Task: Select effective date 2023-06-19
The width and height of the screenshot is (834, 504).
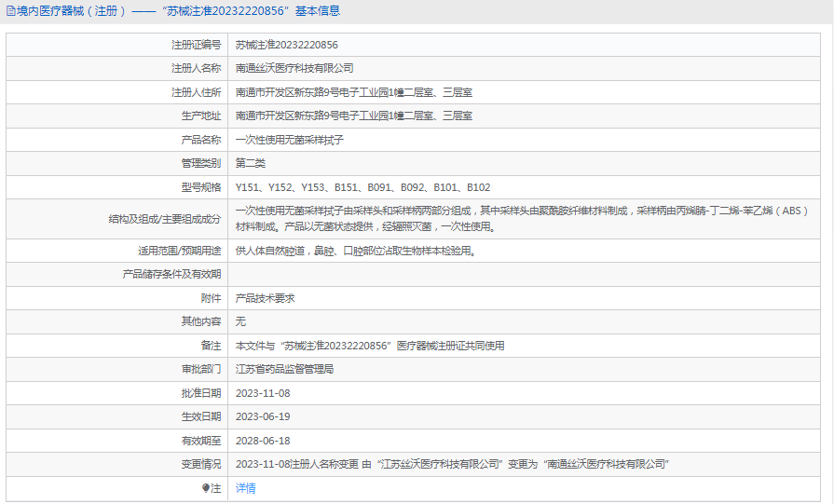Action: (263, 416)
